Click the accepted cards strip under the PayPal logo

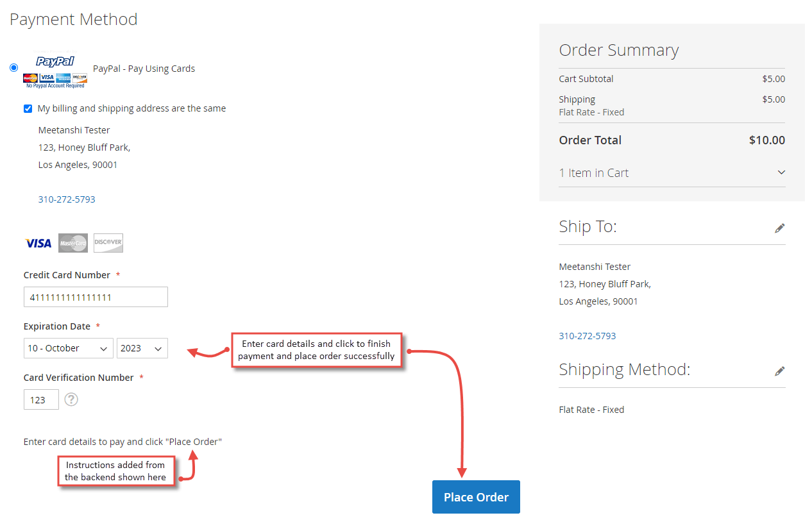click(x=55, y=78)
